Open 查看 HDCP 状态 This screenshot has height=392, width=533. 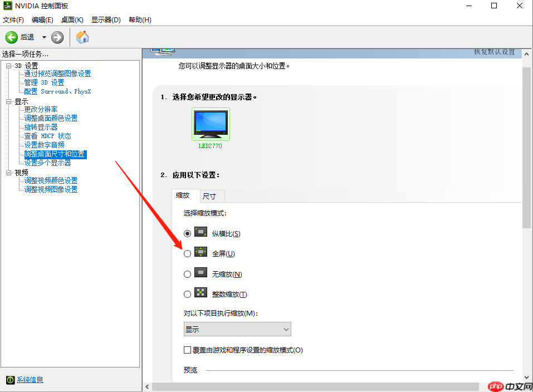coord(47,136)
